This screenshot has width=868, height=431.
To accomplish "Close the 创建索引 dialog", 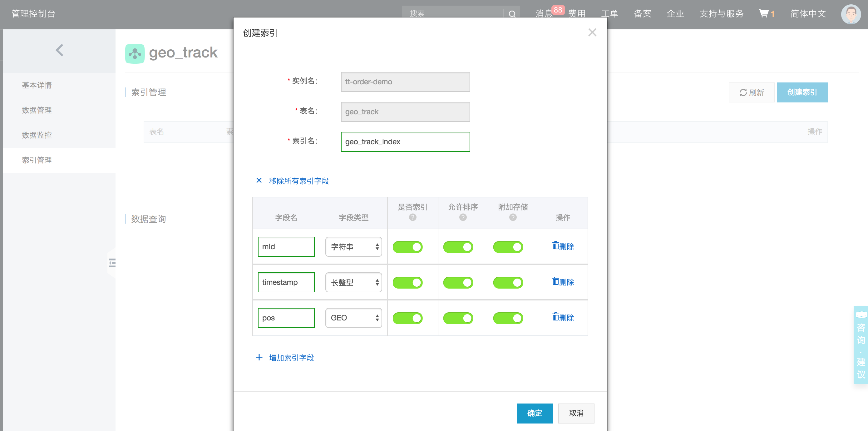I will pos(592,32).
